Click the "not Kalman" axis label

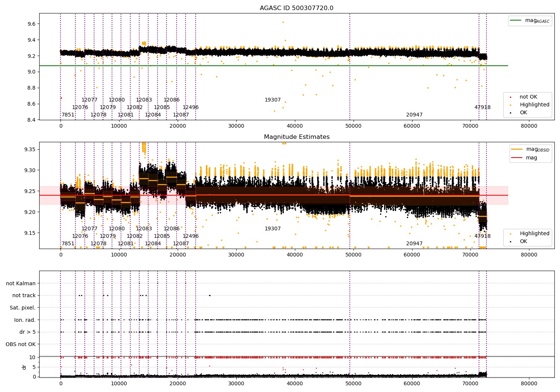[21, 284]
